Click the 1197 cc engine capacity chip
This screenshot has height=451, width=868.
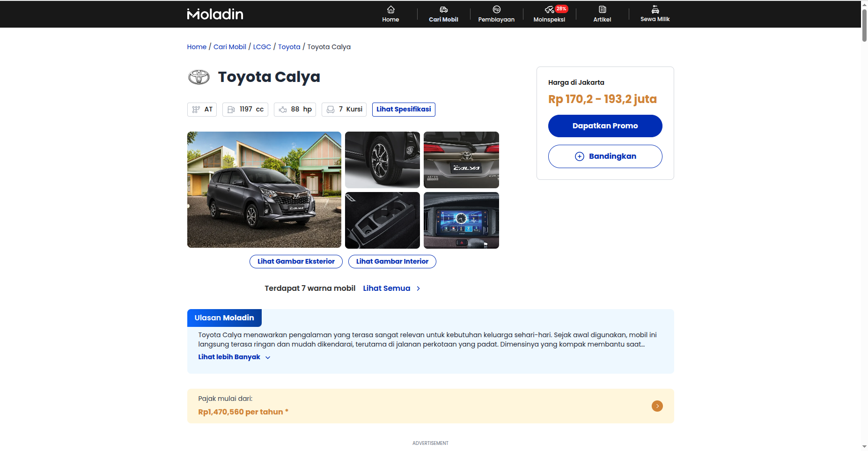pos(245,110)
